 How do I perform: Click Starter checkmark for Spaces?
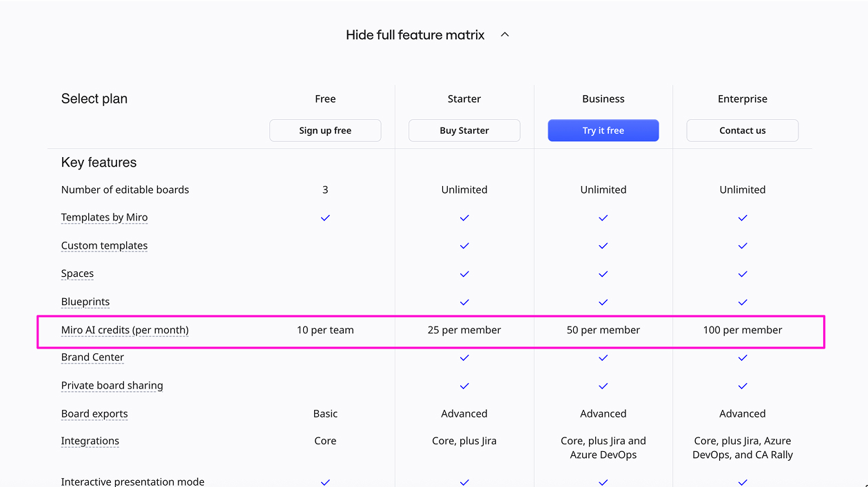[x=464, y=274]
